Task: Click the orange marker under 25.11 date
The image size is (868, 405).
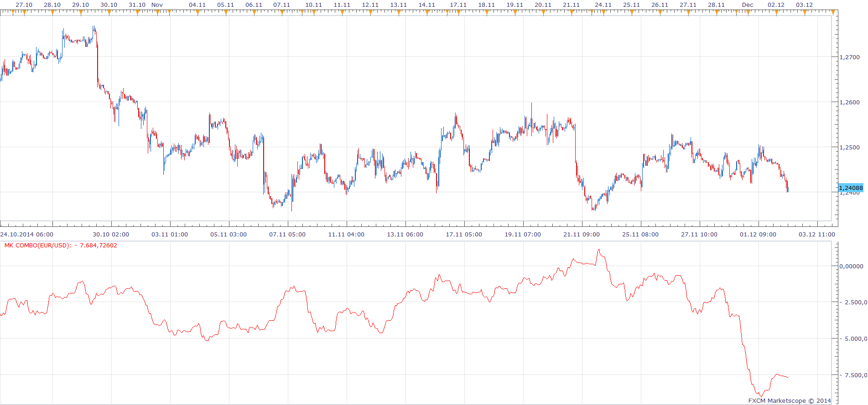Action: (632, 12)
